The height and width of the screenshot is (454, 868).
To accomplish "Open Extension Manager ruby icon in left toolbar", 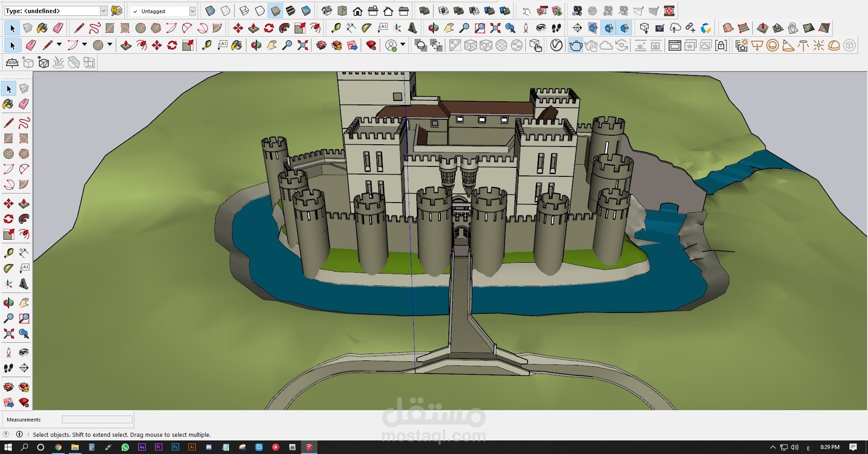I will coord(24,402).
